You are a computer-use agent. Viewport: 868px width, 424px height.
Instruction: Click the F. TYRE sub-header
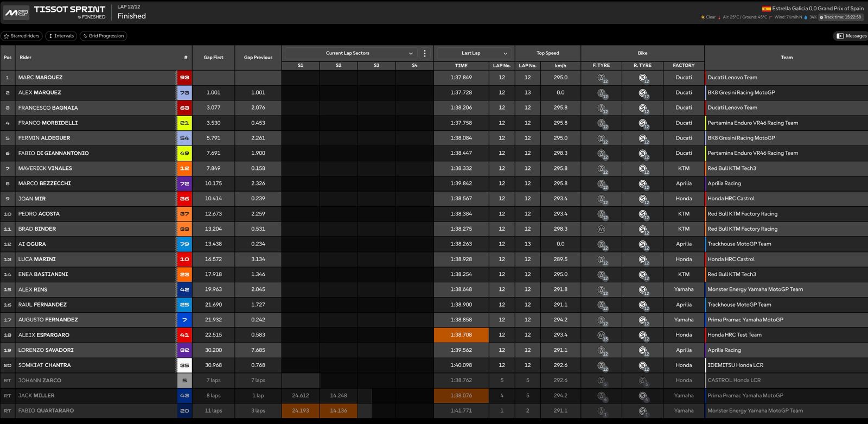[601, 66]
